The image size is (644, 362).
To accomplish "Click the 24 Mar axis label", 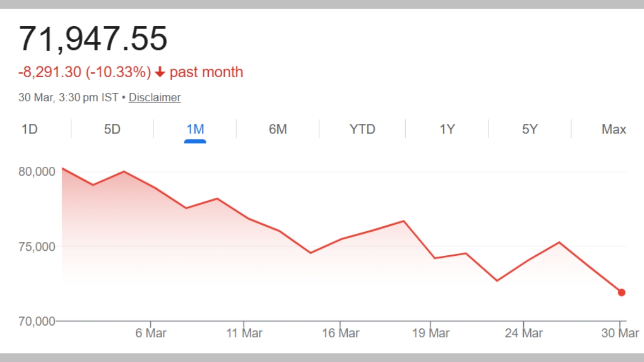I will point(524,333).
